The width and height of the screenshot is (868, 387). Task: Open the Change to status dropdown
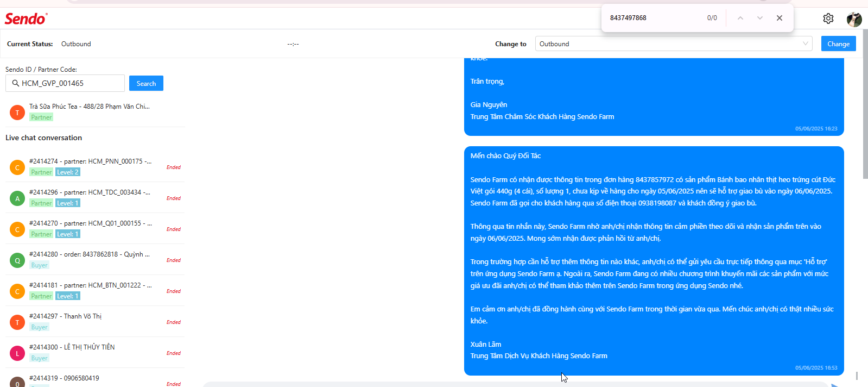[674, 44]
